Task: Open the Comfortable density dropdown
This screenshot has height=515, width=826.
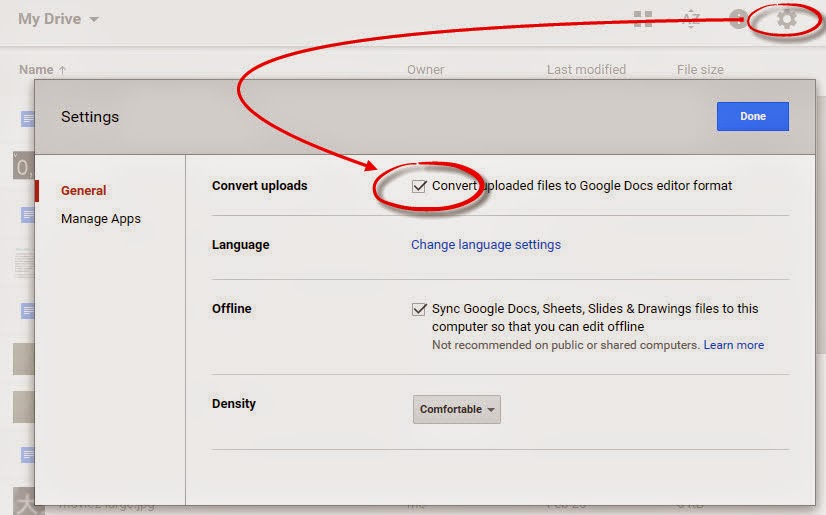Action: click(457, 409)
